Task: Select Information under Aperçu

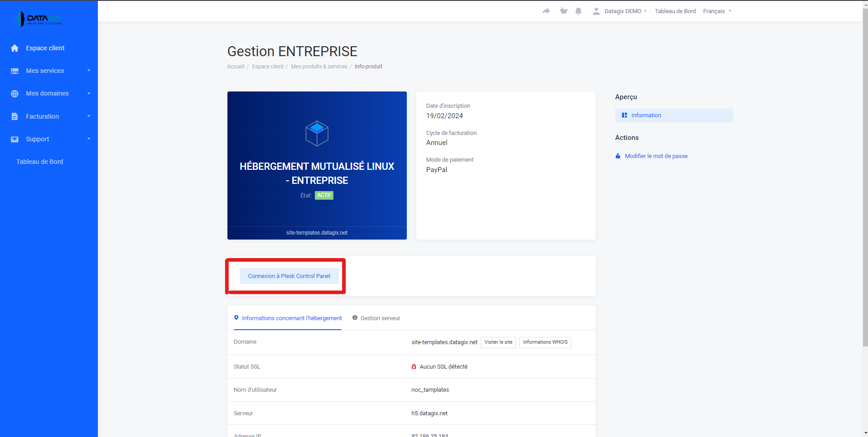Action: [674, 115]
